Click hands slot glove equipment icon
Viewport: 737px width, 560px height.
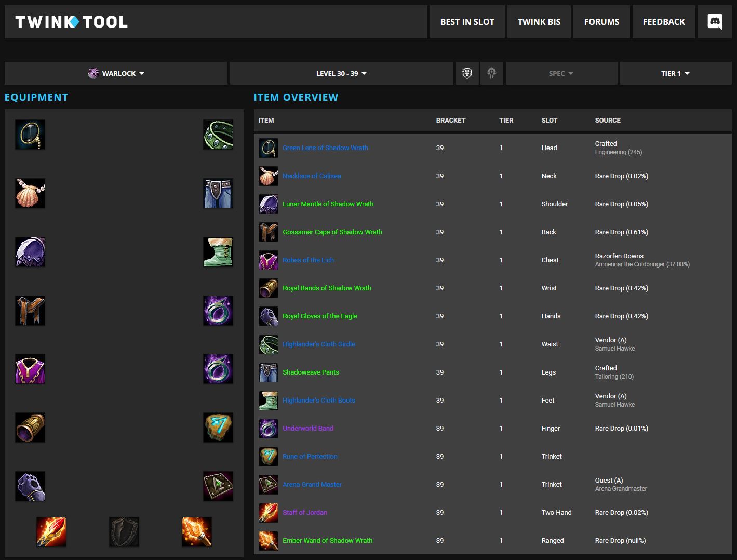click(x=30, y=486)
